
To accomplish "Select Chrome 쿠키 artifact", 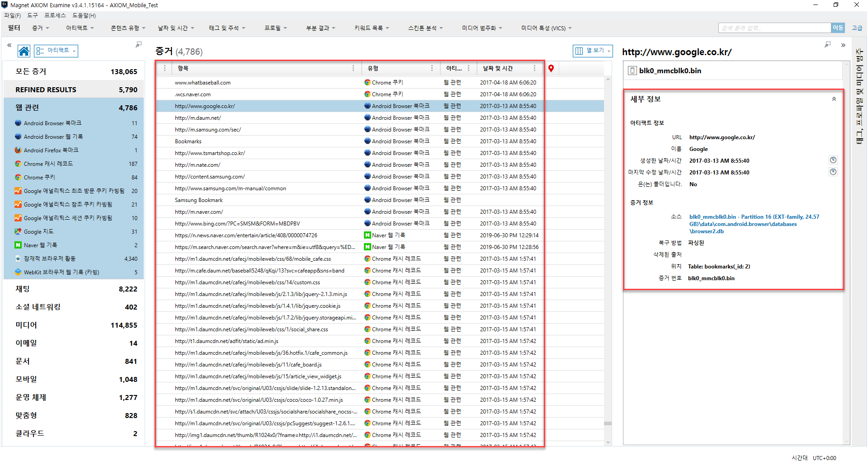I will click(74, 177).
